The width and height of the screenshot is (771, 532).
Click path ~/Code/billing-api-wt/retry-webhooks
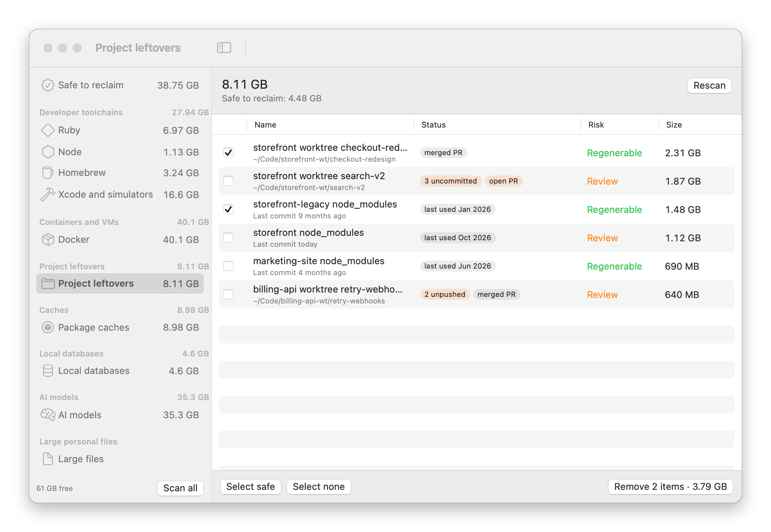point(319,301)
